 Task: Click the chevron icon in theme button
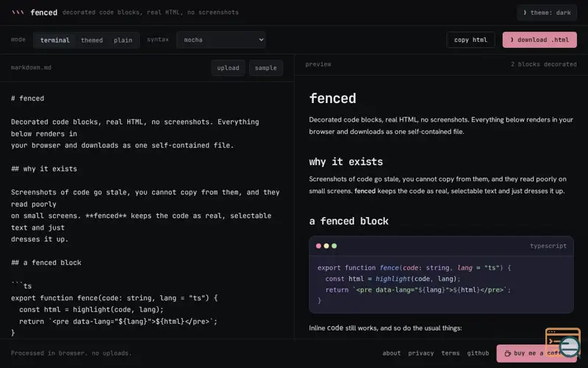coord(525,13)
